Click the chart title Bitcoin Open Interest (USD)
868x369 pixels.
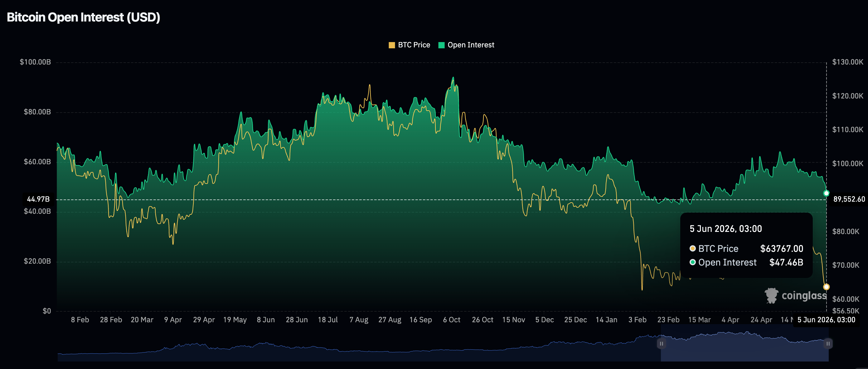tap(83, 17)
